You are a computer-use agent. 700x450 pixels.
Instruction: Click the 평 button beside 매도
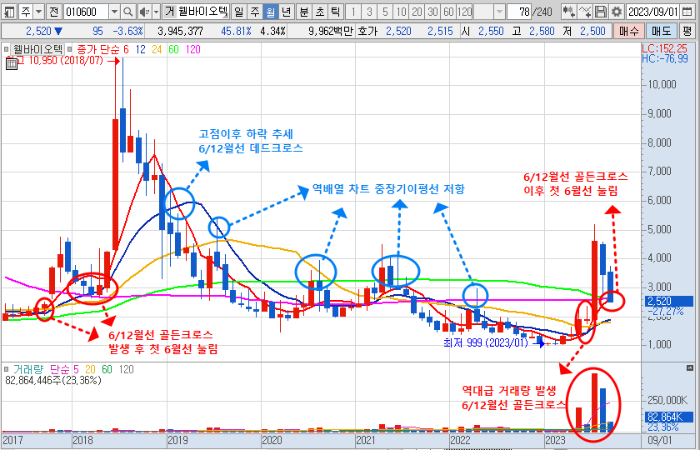pos(687,31)
